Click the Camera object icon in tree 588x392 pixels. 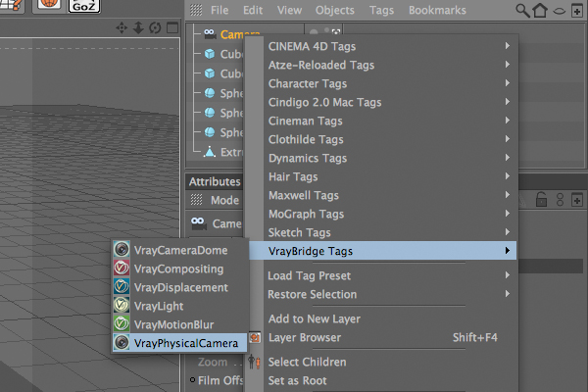click(210, 34)
